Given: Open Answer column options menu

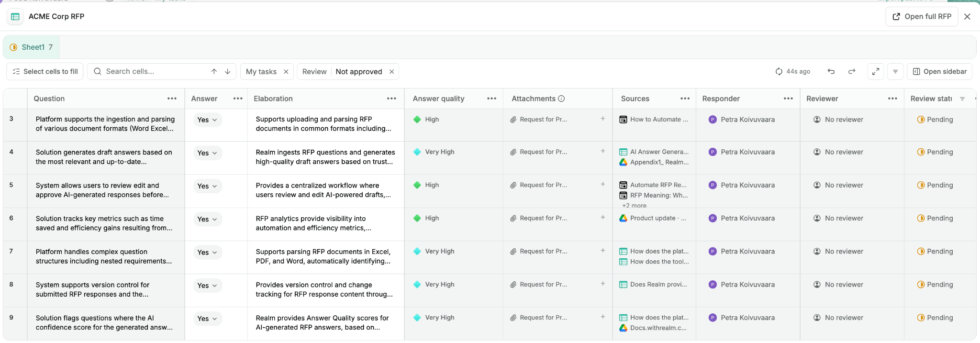Looking at the screenshot, I should (x=238, y=99).
